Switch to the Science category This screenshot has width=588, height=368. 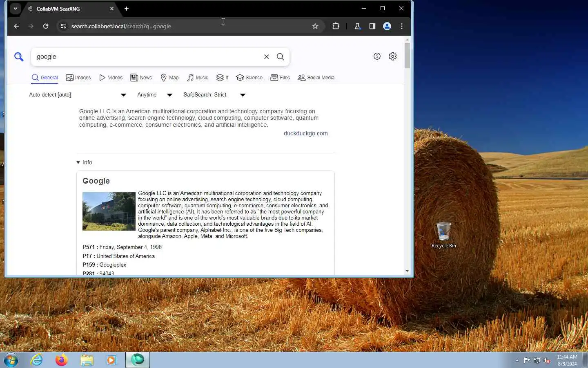pyautogui.click(x=249, y=78)
